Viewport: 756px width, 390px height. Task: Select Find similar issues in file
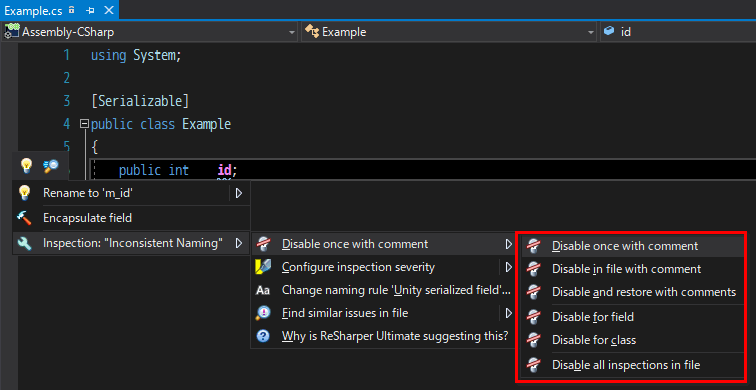tap(383, 313)
